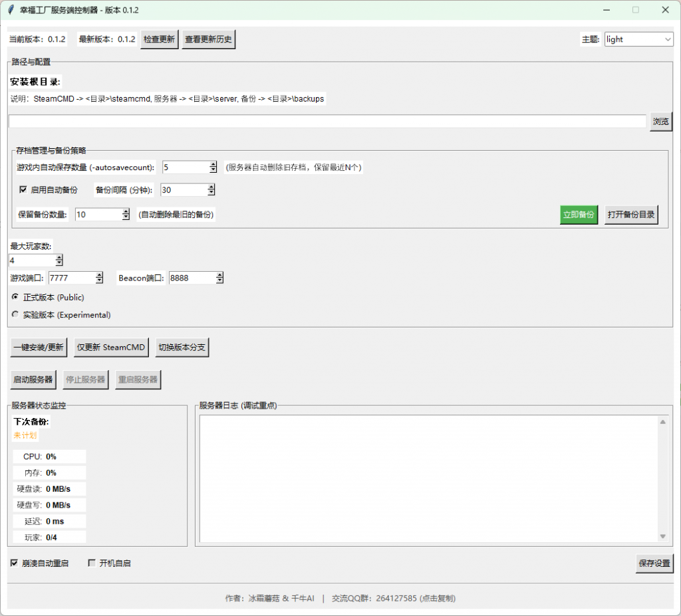
Task: Toggle 启用自动备份 checkbox
Action: tap(23, 190)
